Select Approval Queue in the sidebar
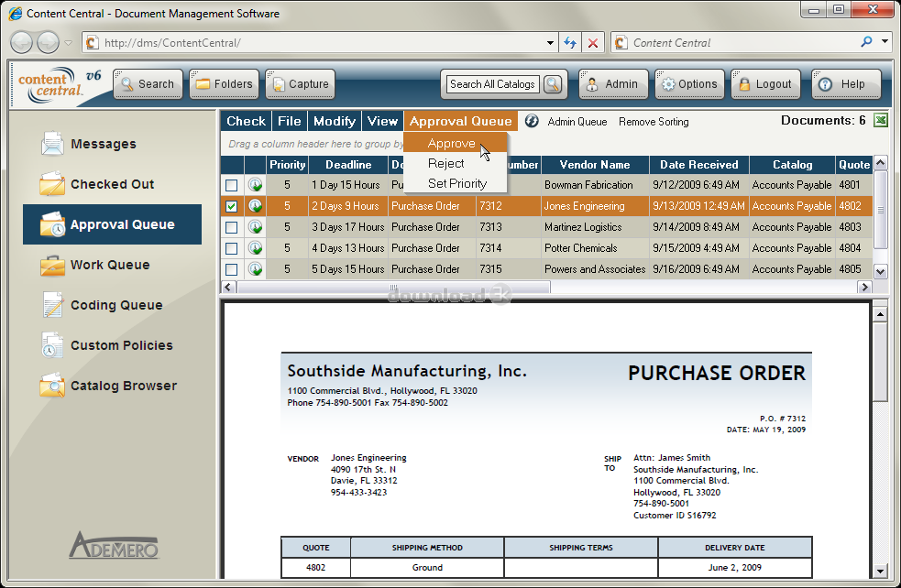 point(112,224)
